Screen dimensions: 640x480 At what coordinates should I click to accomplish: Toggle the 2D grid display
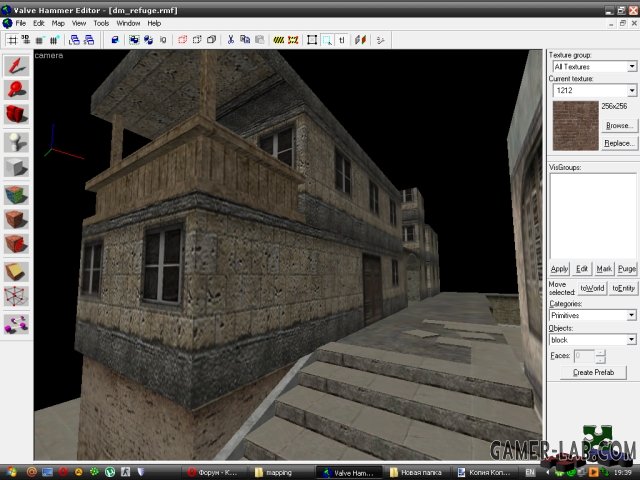(x=13, y=40)
